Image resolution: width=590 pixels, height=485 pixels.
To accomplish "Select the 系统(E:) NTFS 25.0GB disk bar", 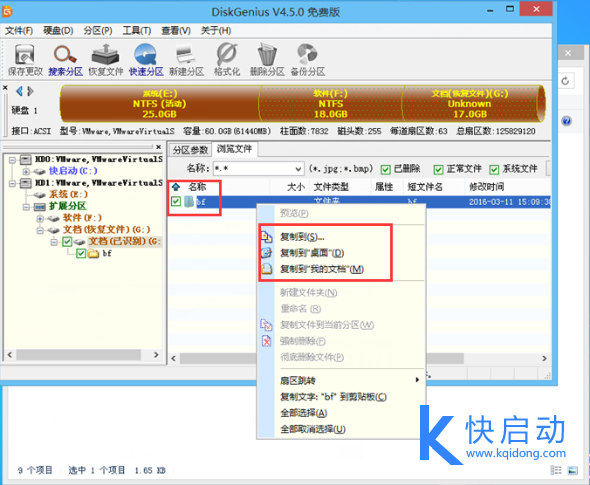I will coord(160,103).
